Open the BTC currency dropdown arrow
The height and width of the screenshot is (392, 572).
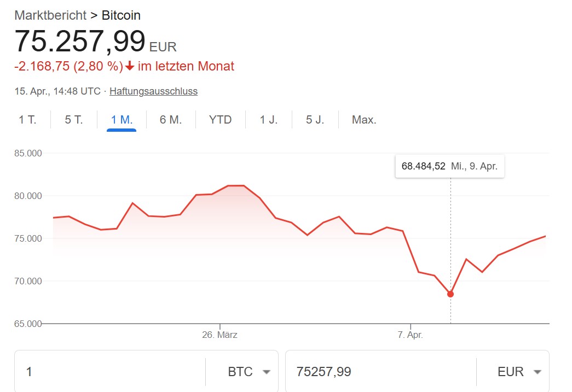click(x=267, y=372)
